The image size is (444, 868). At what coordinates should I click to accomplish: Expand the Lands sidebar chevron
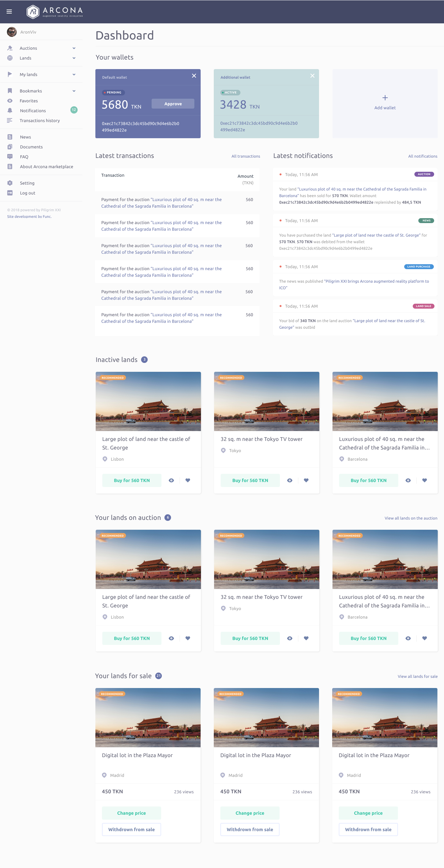coord(74,58)
